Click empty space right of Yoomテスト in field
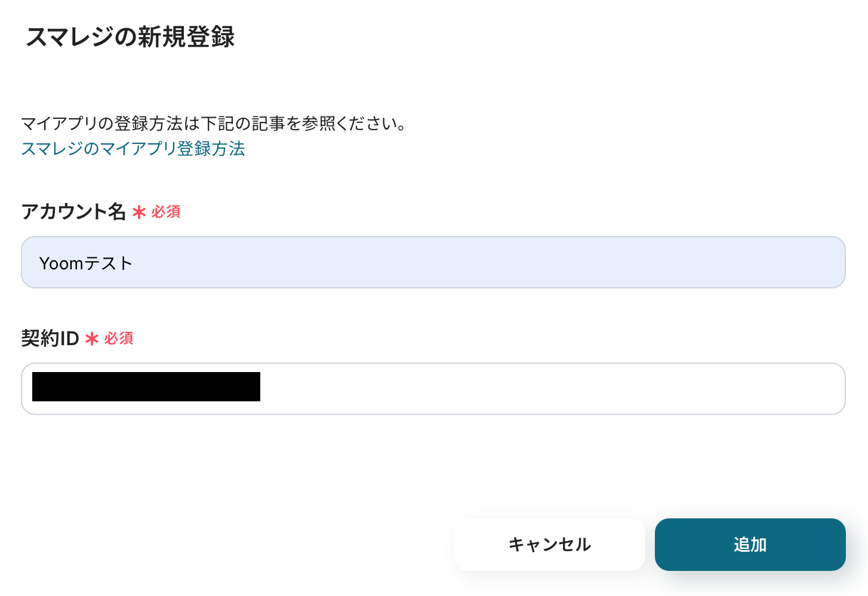This screenshot has height=596, width=868. (478, 263)
